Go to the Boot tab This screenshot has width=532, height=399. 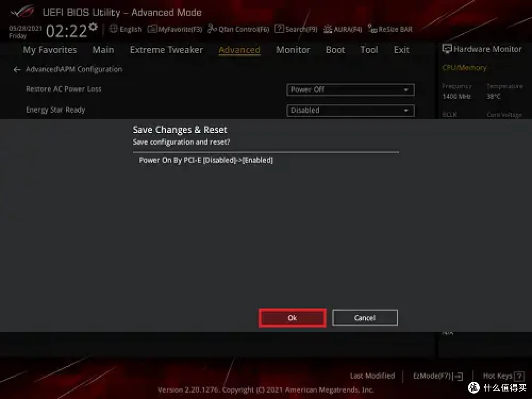(335, 50)
